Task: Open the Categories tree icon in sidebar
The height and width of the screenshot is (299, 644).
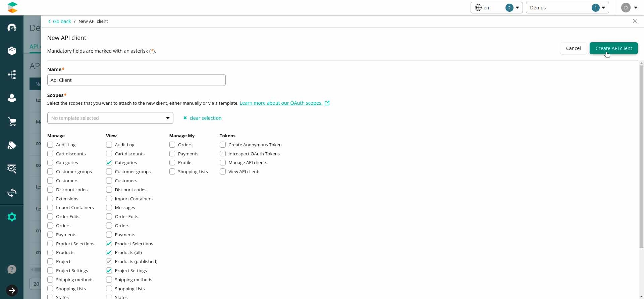Action: pyautogui.click(x=12, y=74)
